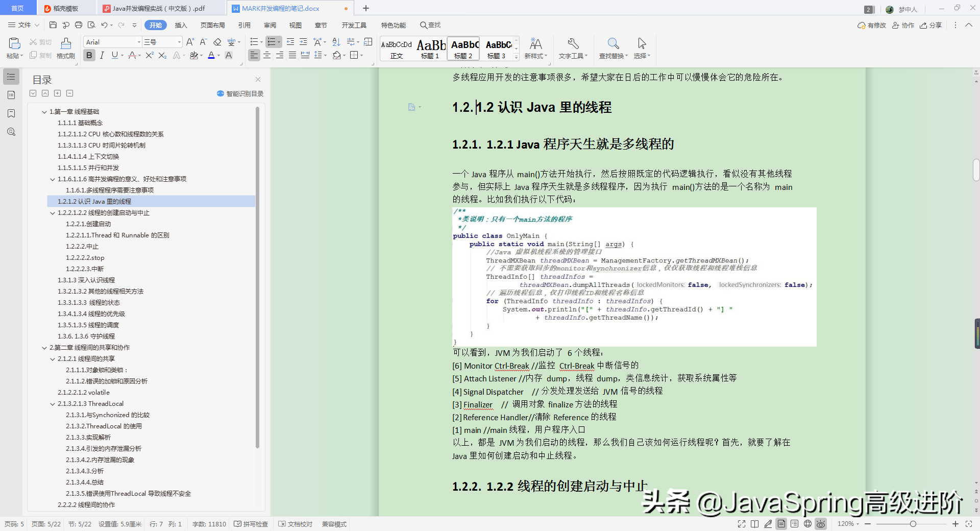
Task: Open zoom percentage 120% dropdown
Action: [848, 524]
